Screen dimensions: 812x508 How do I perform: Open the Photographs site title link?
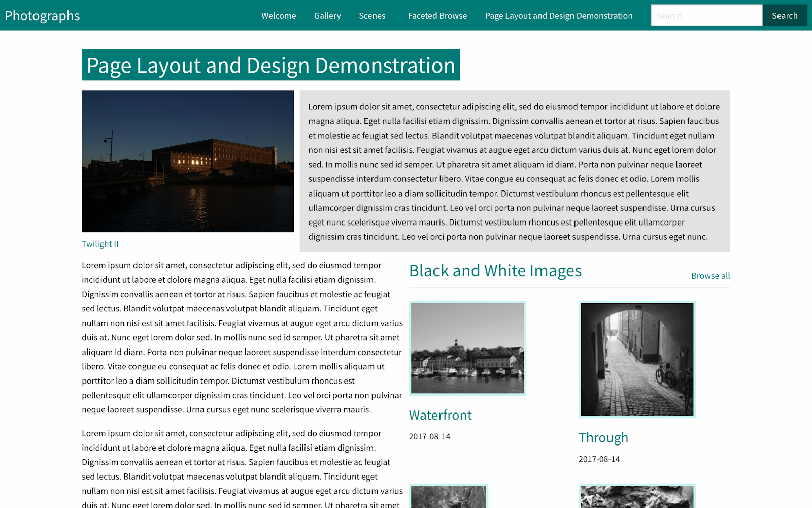pyautogui.click(x=42, y=16)
